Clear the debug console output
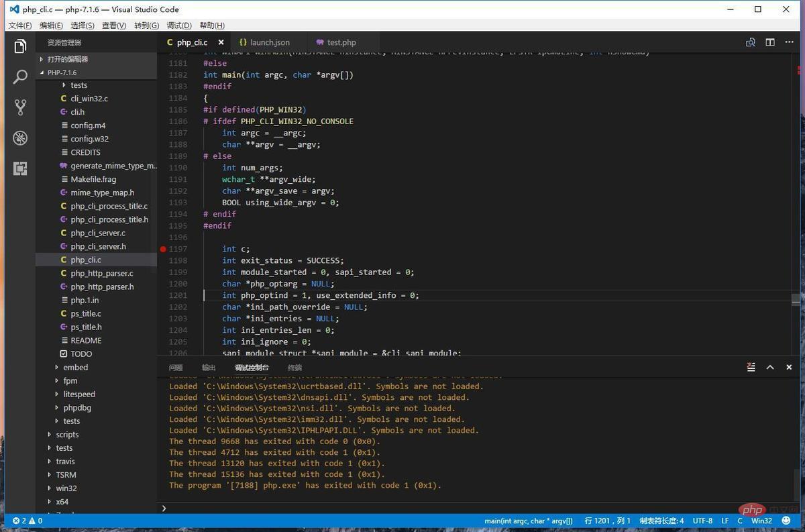The image size is (805, 532). pos(751,367)
